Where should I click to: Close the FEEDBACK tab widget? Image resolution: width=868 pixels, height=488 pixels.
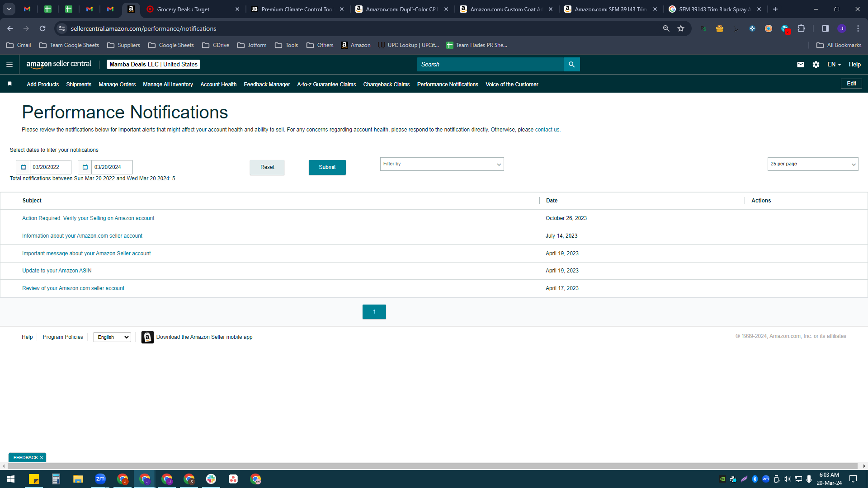tap(42, 458)
